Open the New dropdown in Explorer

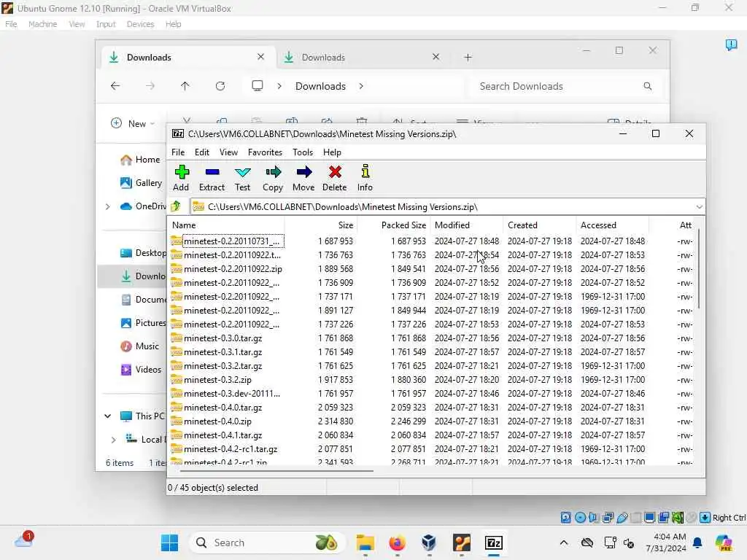[133, 123]
